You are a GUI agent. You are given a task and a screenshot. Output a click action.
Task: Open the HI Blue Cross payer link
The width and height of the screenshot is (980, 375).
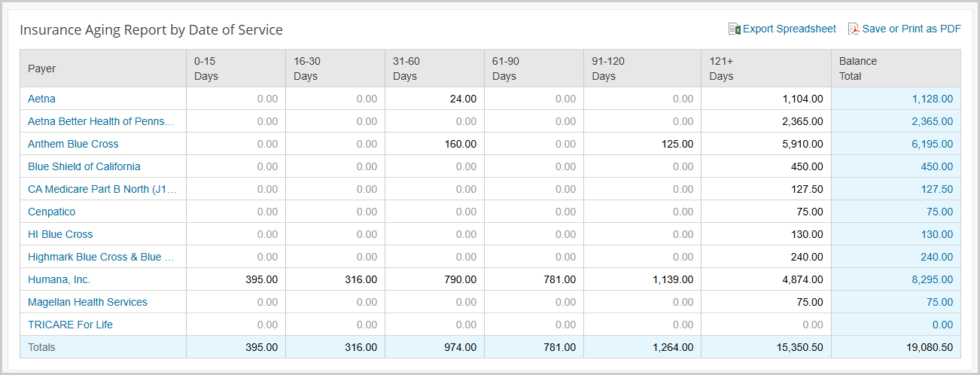[x=60, y=234]
